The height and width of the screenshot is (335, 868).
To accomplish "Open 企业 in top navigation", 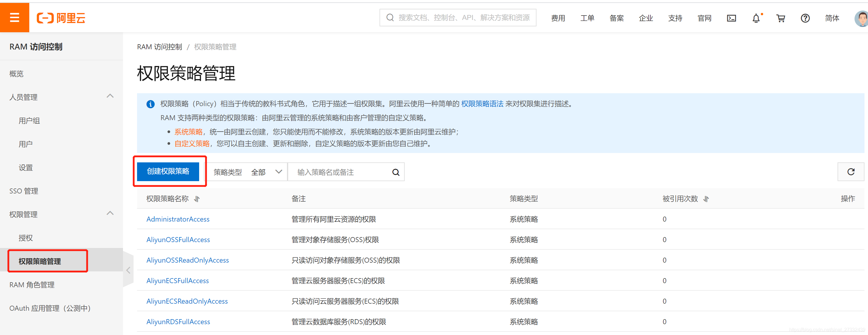I will [646, 18].
